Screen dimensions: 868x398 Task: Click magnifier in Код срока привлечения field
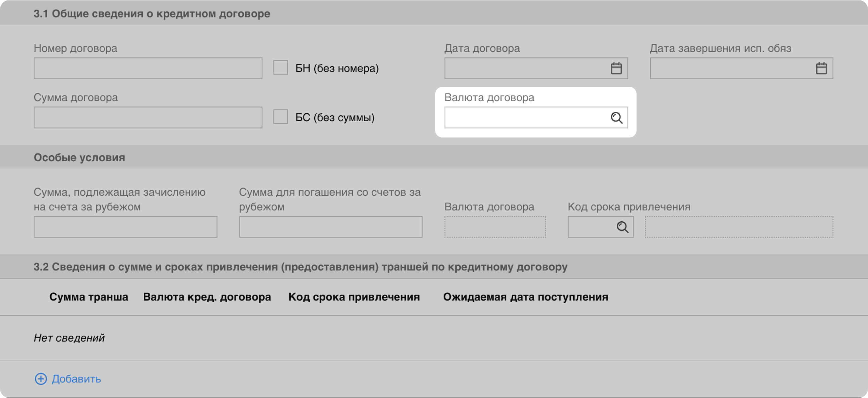pyautogui.click(x=622, y=227)
